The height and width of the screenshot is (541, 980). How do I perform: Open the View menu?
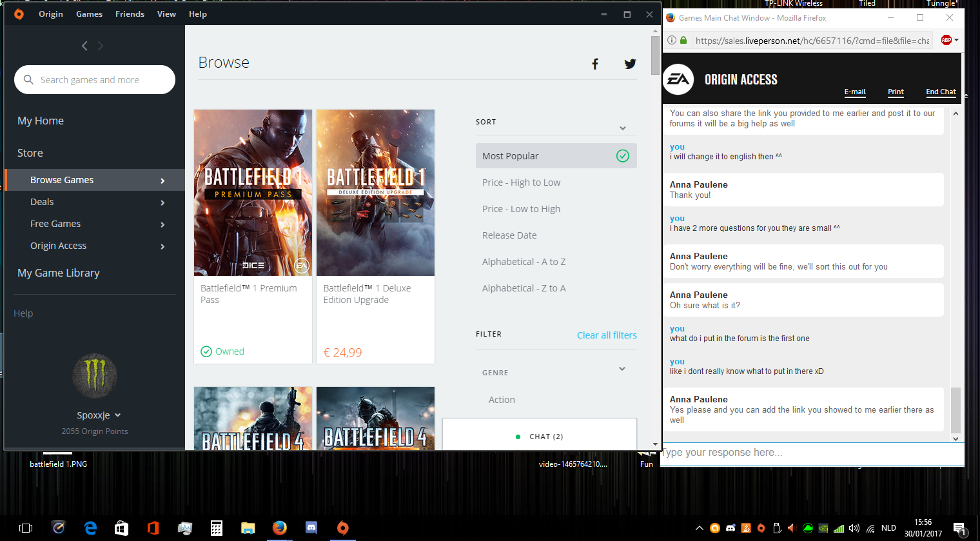click(x=166, y=14)
